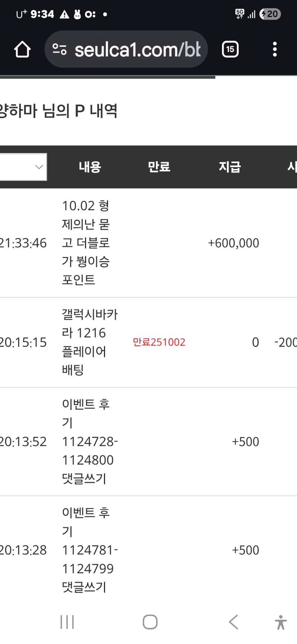Tap the browser home icon
Screen dimensions: 297x644
point(22,49)
